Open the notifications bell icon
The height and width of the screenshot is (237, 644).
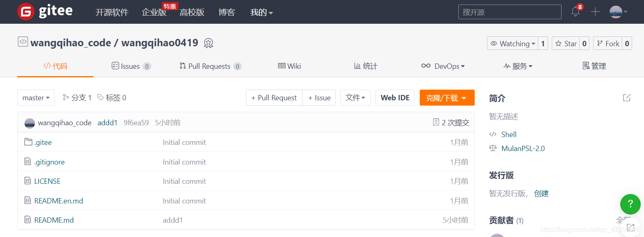click(576, 12)
